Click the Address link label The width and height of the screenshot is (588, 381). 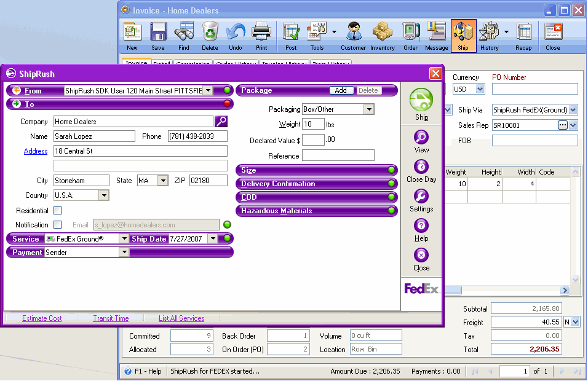36,151
